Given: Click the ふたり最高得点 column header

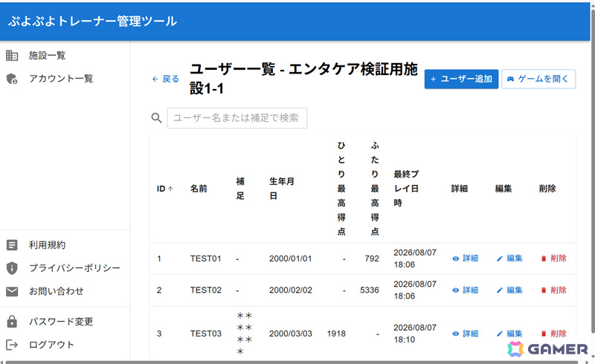Looking at the screenshot, I should (x=375, y=189).
